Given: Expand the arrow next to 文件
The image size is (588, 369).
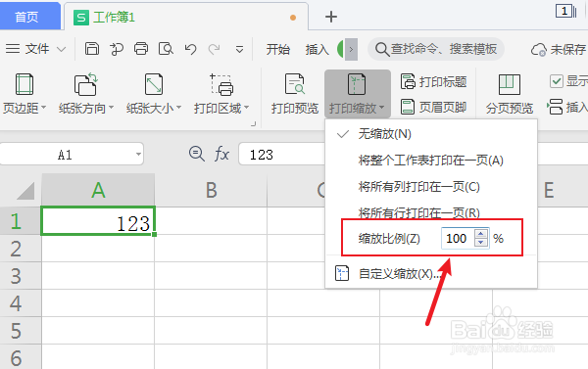Looking at the screenshot, I should point(61,49).
